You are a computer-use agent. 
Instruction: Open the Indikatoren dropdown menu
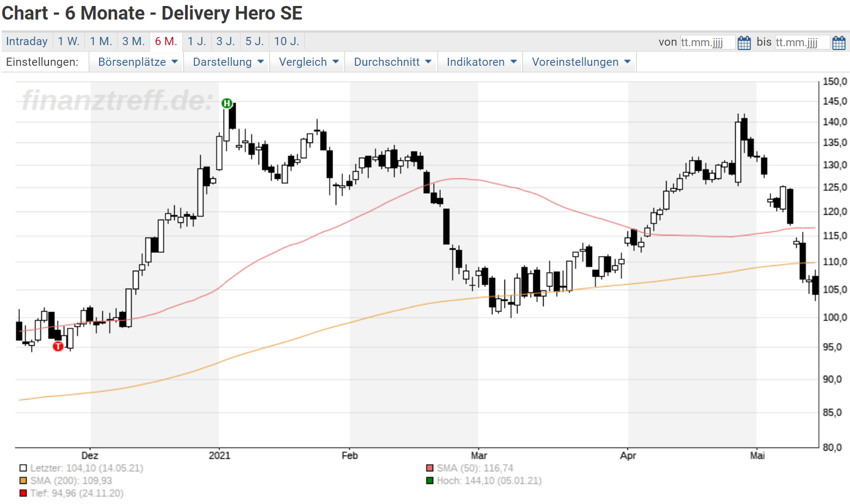(x=481, y=62)
